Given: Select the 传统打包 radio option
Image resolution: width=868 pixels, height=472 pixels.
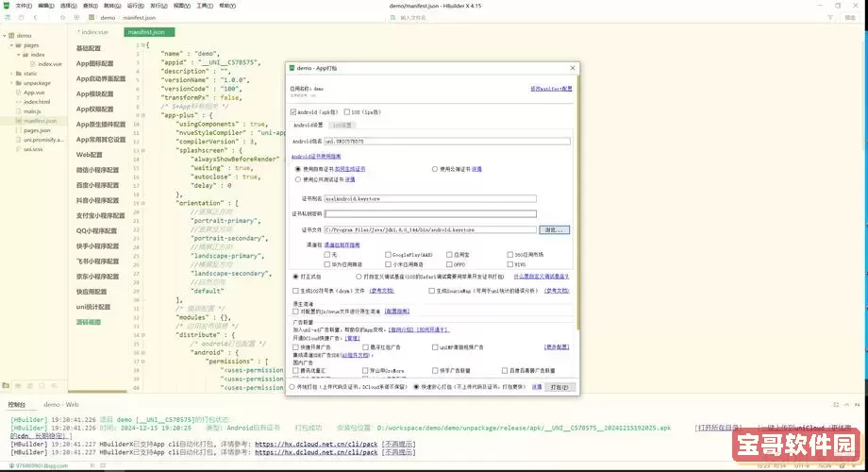Looking at the screenshot, I should [292, 387].
